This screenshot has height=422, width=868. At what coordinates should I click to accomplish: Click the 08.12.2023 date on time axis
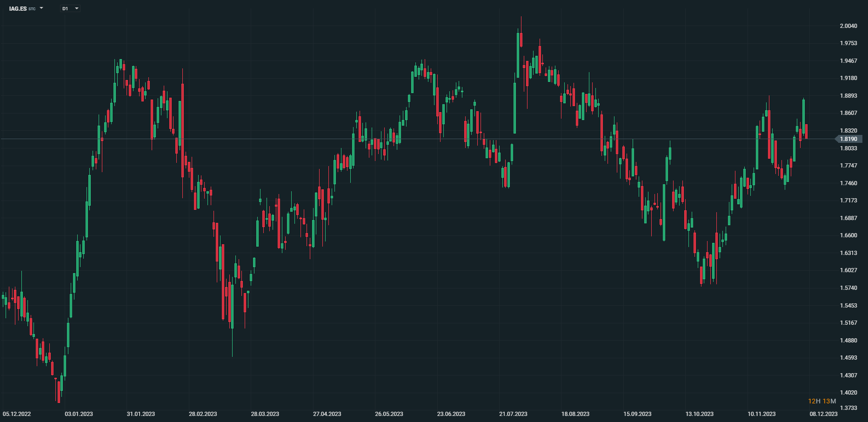tap(823, 414)
